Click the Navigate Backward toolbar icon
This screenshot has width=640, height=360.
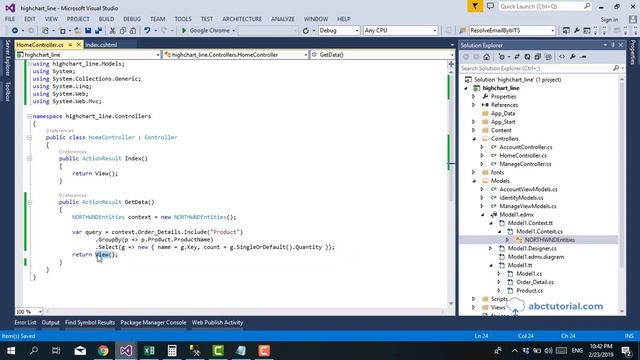click(15, 31)
